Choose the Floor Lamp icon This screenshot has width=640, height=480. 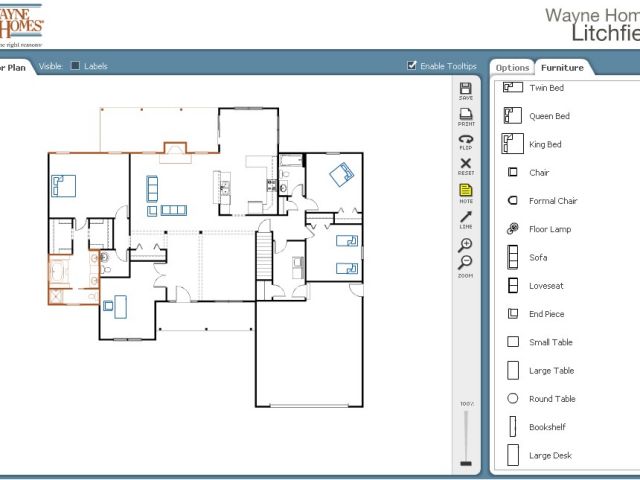click(x=513, y=229)
